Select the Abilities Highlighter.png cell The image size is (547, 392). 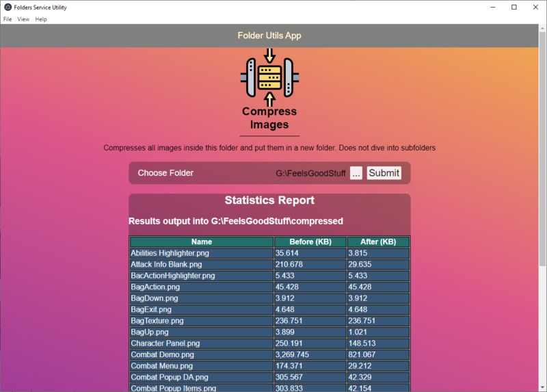click(201, 253)
